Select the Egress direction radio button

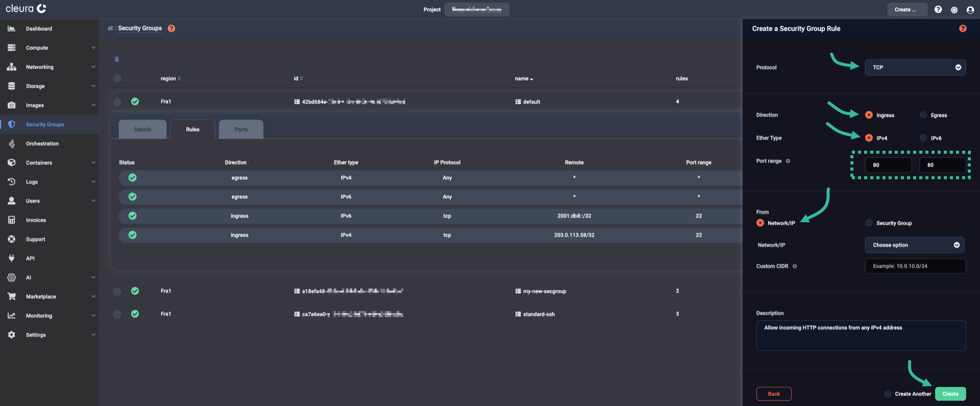[x=923, y=115]
